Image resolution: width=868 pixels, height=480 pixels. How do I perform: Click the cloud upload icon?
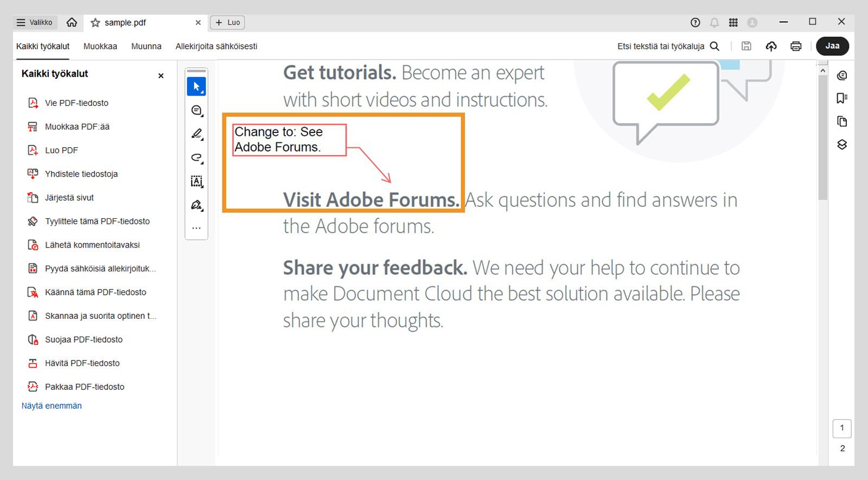[771, 46]
